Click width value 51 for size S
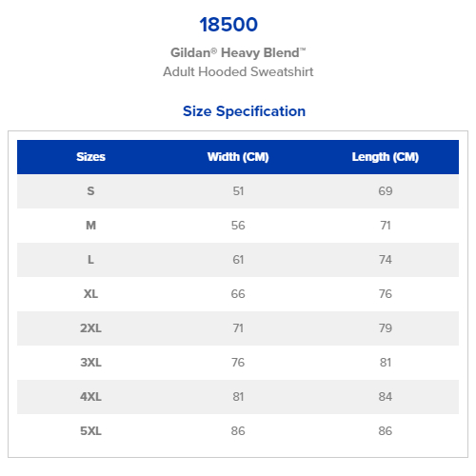Image resolution: width=476 pixels, height=476 pixels. 238,191
